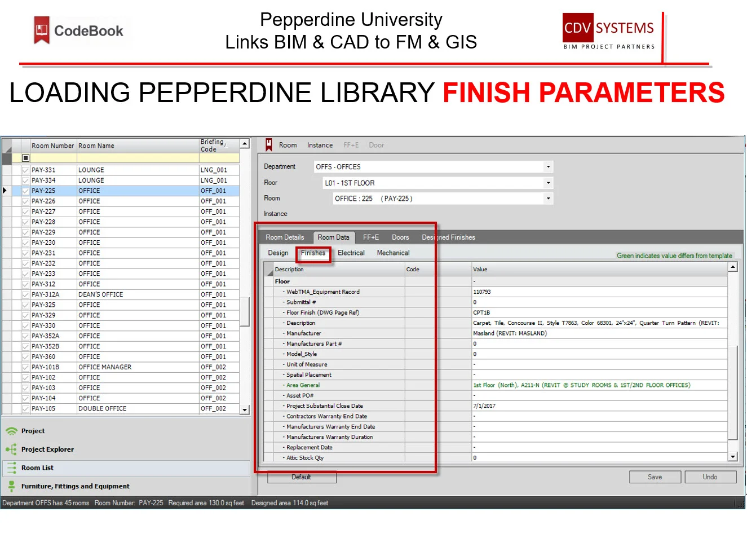Image resolution: width=747 pixels, height=560 pixels.
Task: Click the Furniture, Fittings and Equipment icon
Action: (11, 486)
